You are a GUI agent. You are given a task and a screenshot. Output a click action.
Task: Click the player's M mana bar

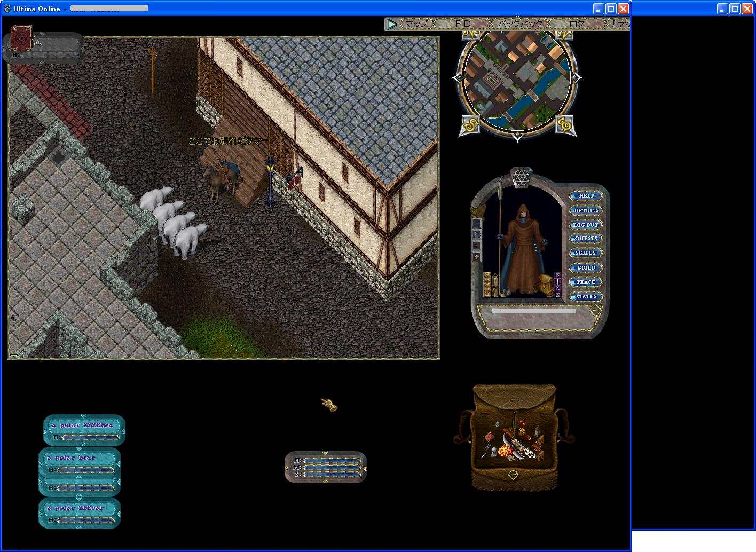(x=332, y=467)
